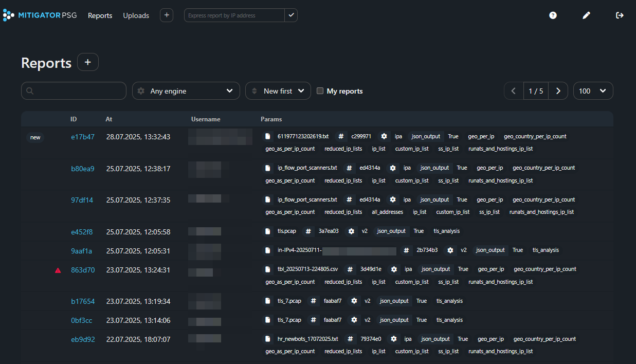The height and width of the screenshot is (364, 636).
Task: Confirm express report with checkmark button
Action: click(291, 15)
